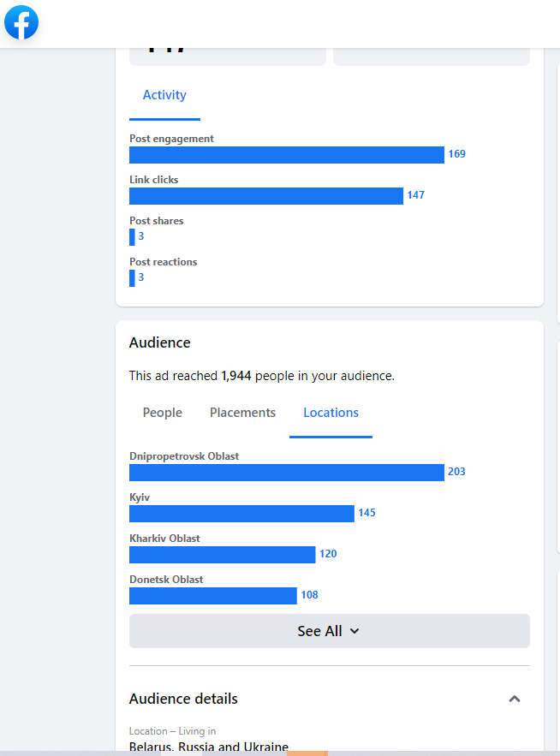
Task: Switch to the People tab
Action: click(x=163, y=413)
